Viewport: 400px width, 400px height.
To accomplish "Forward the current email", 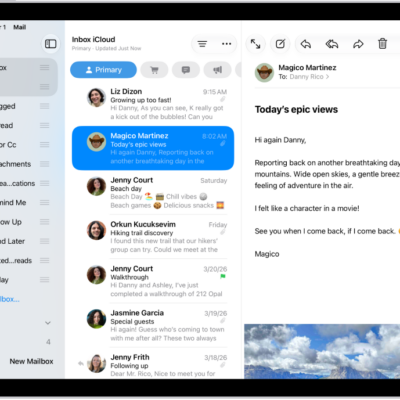I will point(358,44).
